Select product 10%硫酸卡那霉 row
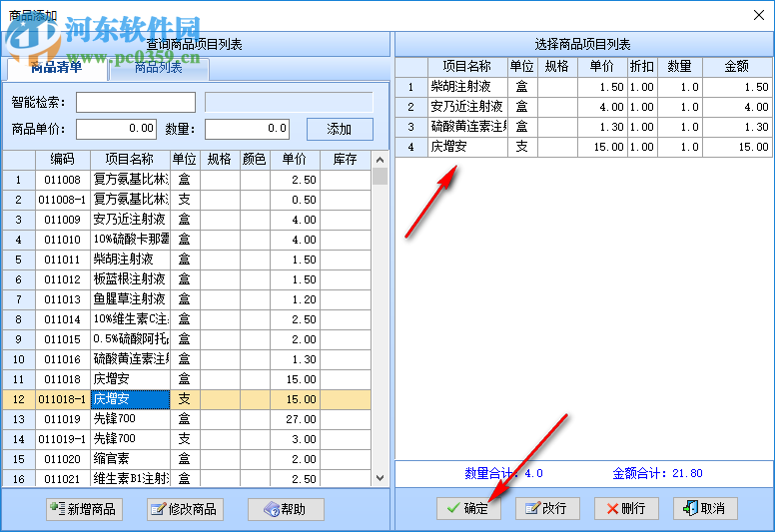 click(x=187, y=240)
